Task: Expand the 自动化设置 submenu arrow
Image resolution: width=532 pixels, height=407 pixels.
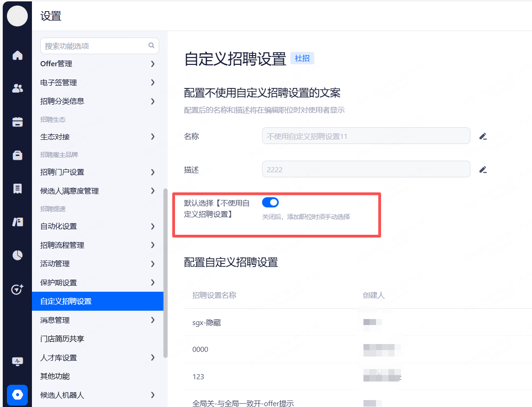Action: (x=152, y=226)
